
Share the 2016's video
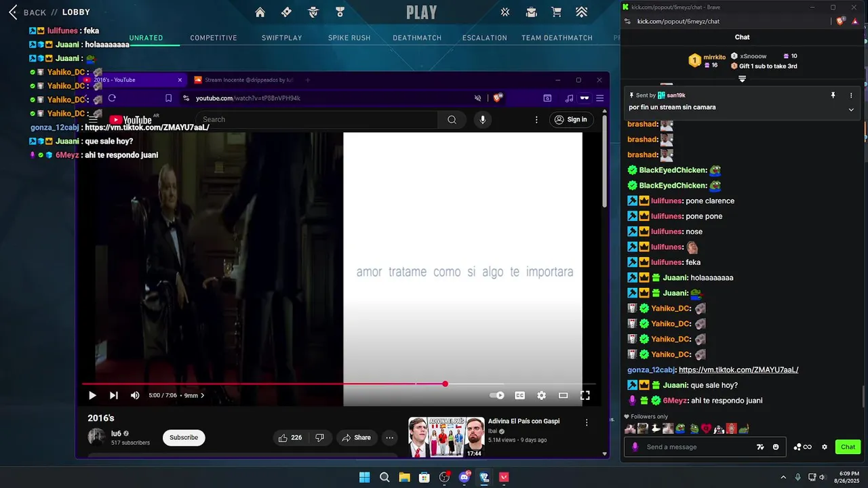tap(356, 438)
